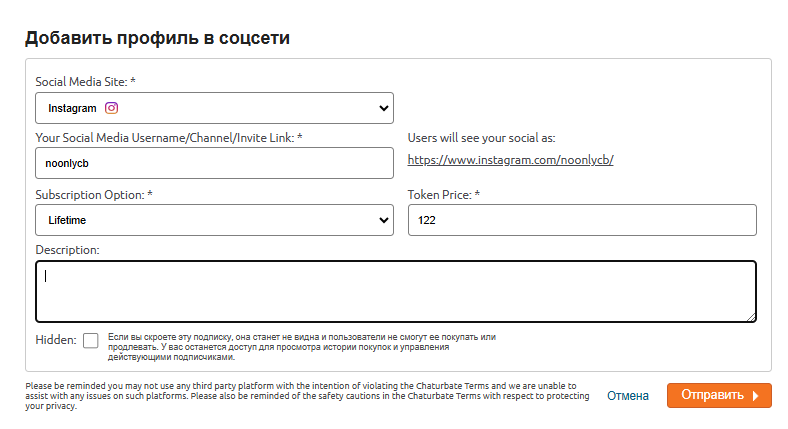Click the "Description:" label
Screen dimensions: 788x429
pos(68,249)
